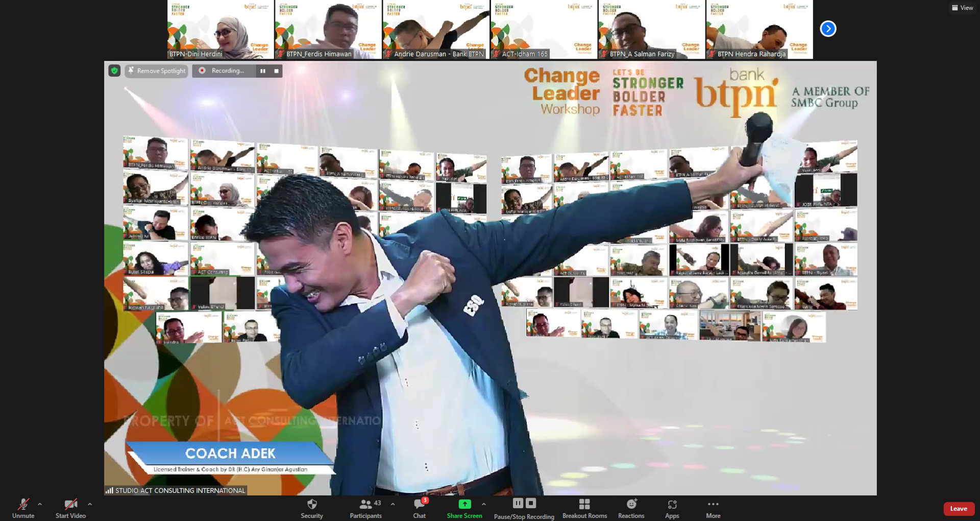Open the Security shield options
The width and height of the screenshot is (980, 521).
(312, 508)
